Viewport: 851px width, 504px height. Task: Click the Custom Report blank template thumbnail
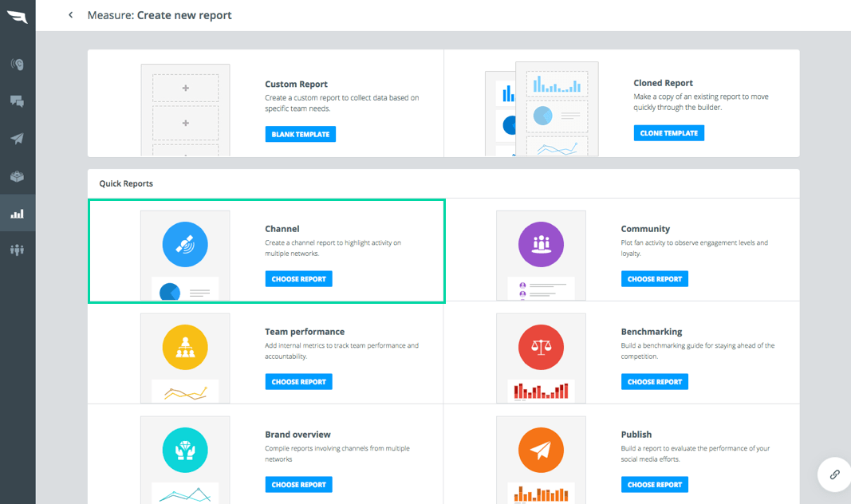pos(185,111)
